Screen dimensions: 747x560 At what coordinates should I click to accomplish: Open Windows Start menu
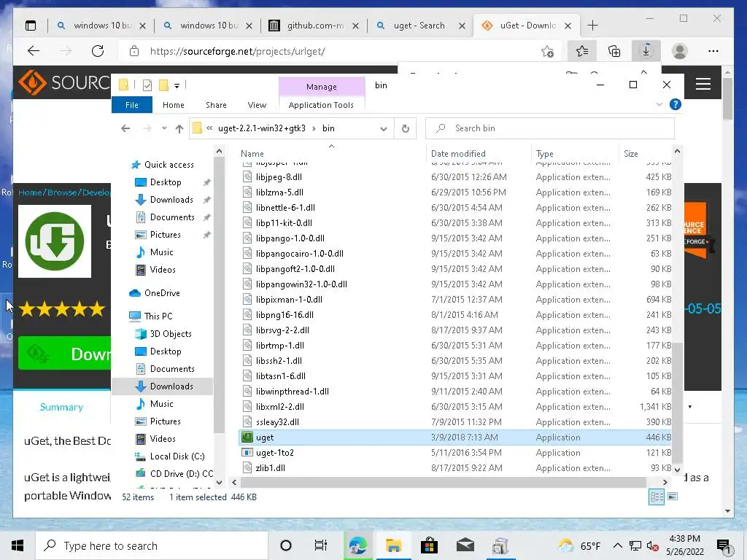(18, 545)
